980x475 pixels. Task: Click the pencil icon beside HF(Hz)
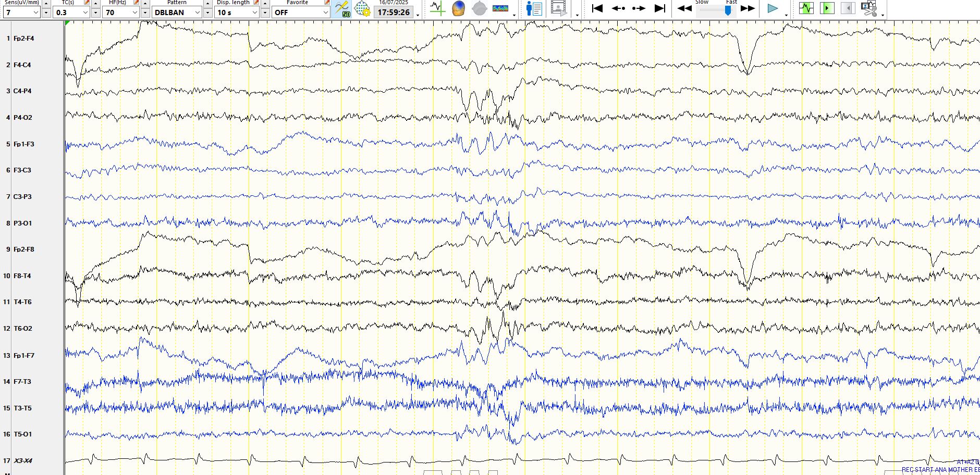(136, 3)
